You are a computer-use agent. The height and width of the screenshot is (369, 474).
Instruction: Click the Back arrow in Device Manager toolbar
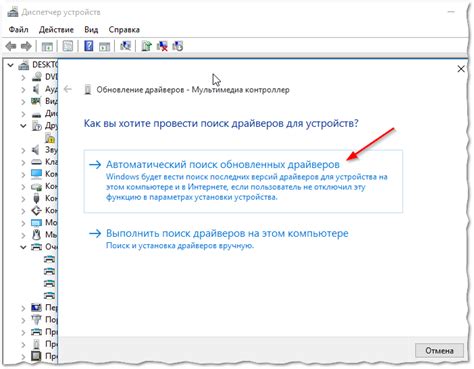pyautogui.click(x=11, y=46)
